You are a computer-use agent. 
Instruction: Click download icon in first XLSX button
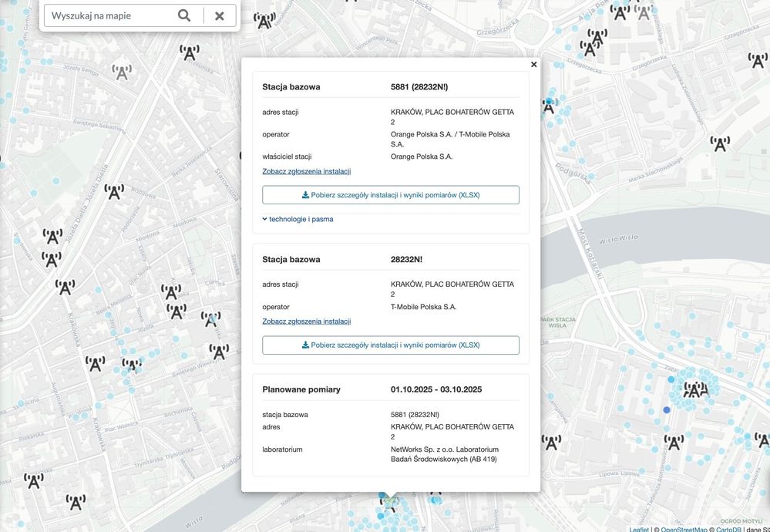tap(305, 195)
